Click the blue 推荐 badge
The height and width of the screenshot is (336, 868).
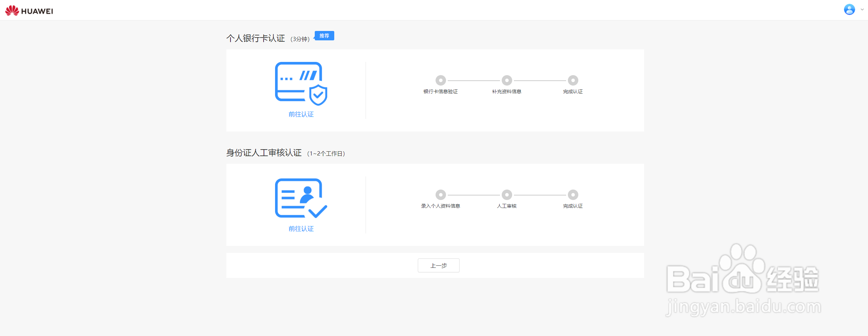[324, 35]
